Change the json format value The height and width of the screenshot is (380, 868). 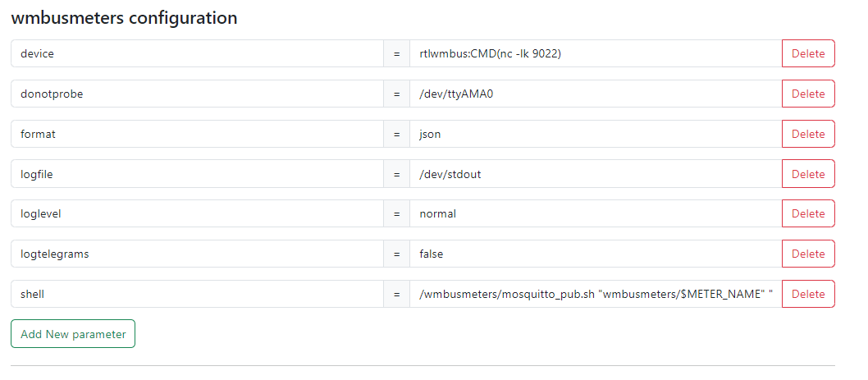pyautogui.click(x=596, y=134)
